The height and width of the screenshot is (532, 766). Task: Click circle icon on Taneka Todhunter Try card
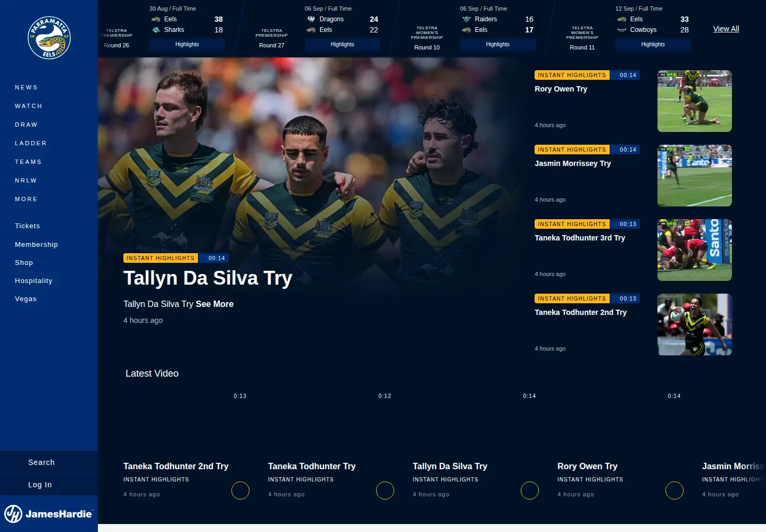click(x=385, y=491)
